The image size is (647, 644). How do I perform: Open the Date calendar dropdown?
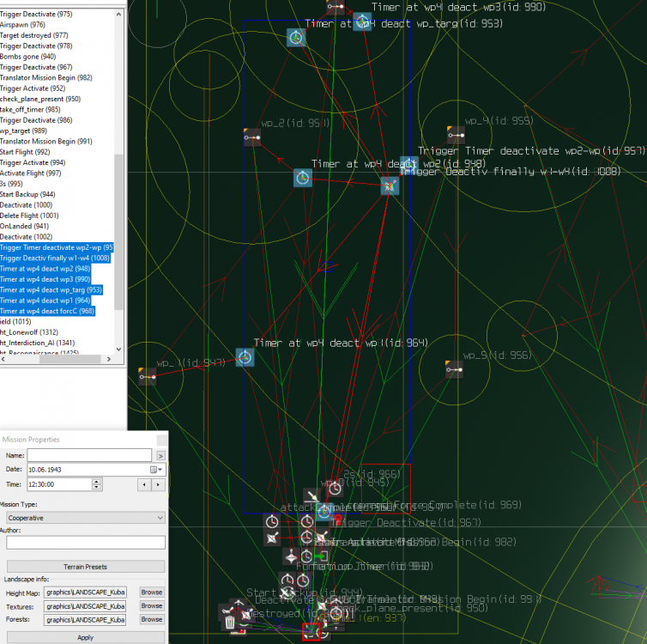pyautogui.click(x=156, y=470)
